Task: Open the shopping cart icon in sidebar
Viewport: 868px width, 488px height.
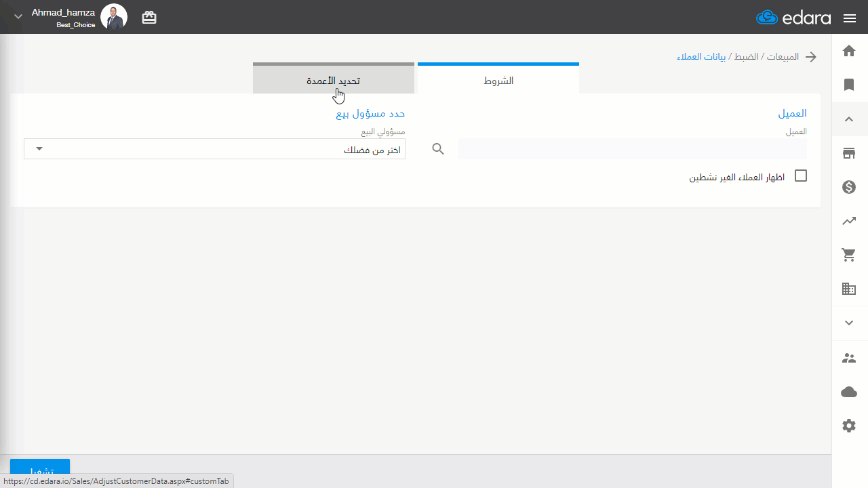Action: 849,255
